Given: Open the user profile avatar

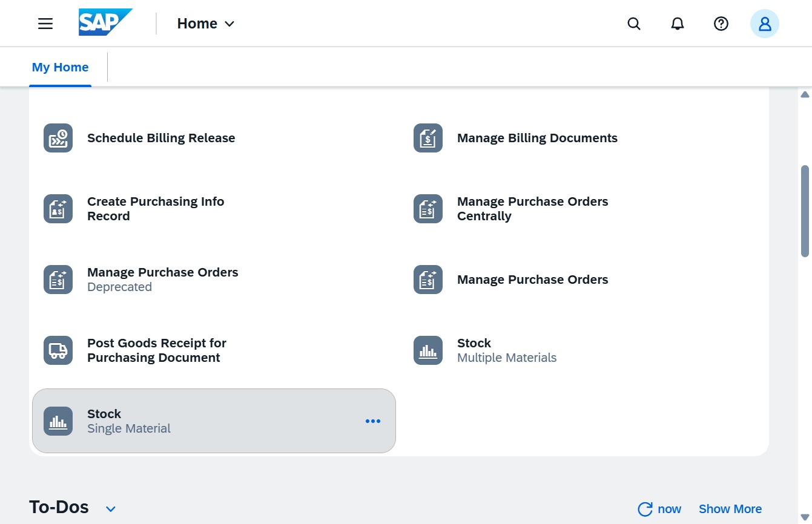Looking at the screenshot, I should pyautogui.click(x=765, y=24).
